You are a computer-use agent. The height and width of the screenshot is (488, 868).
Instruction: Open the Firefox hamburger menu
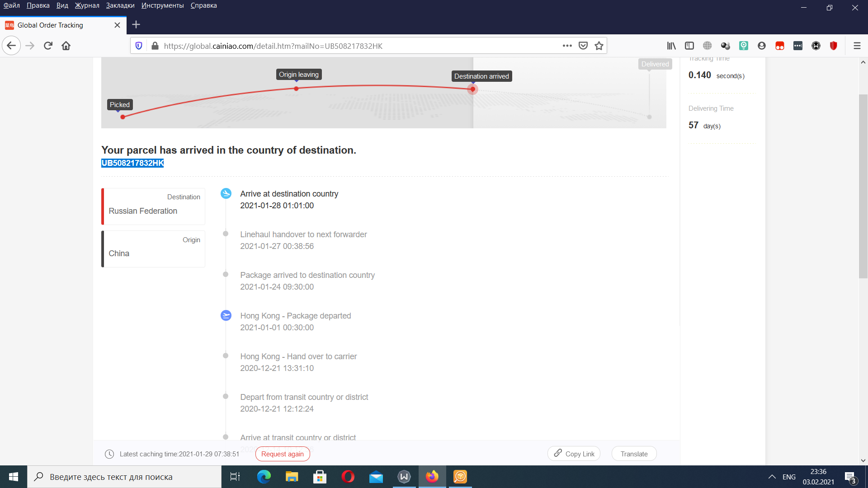pos(857,46)
